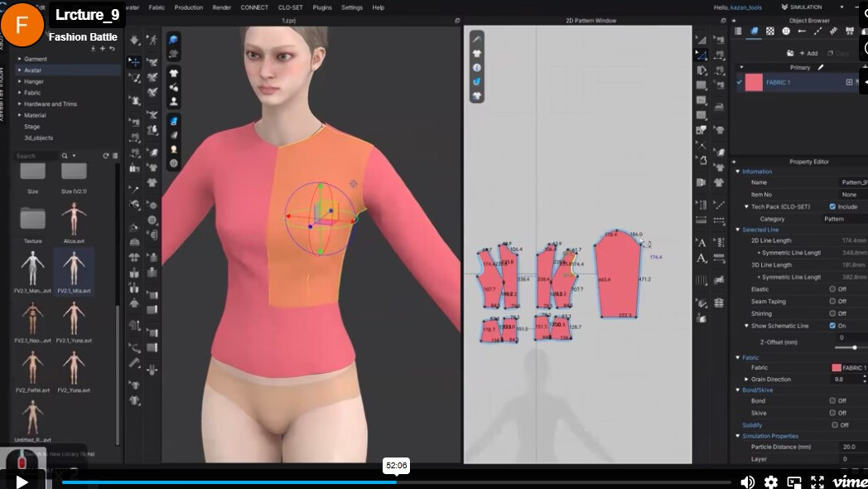Select the Edit Pattern tool in 2D toolbar
This screenshot has width=868, height=489.
coord(702,56)
